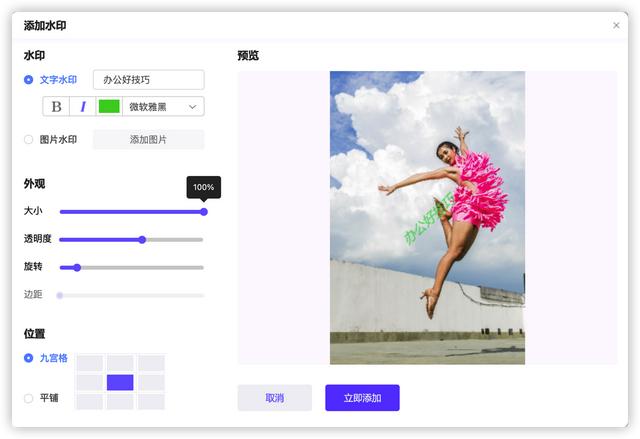Select the top-left grid cell
Screen dimensions: 640x439
click(x=90, y=363)
